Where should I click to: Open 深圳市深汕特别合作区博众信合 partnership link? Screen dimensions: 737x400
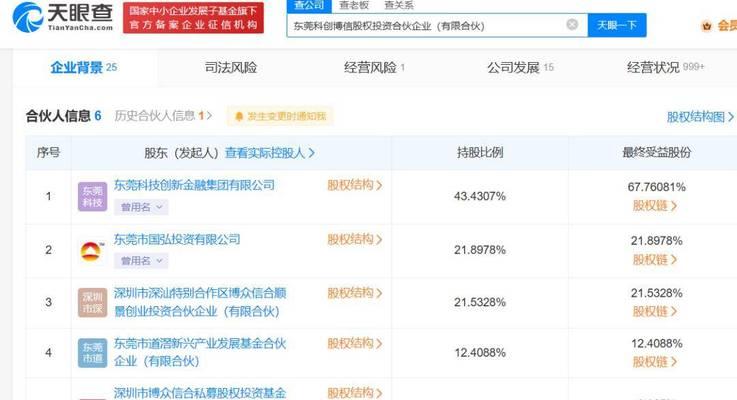click(200, 302)
